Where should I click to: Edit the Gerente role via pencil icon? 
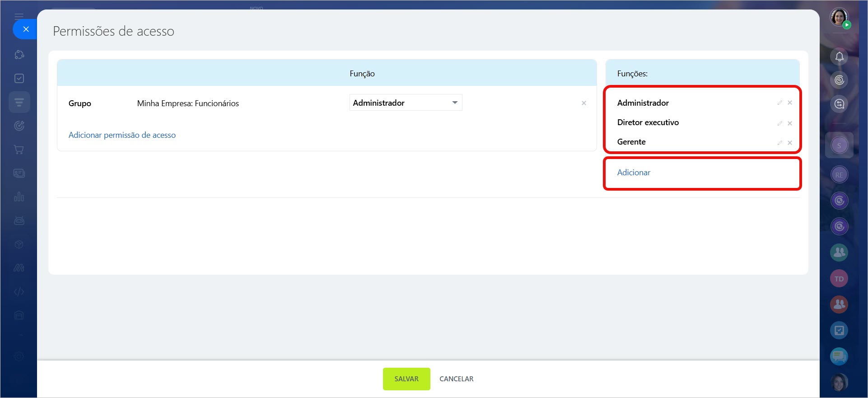[x=779, y=143]
